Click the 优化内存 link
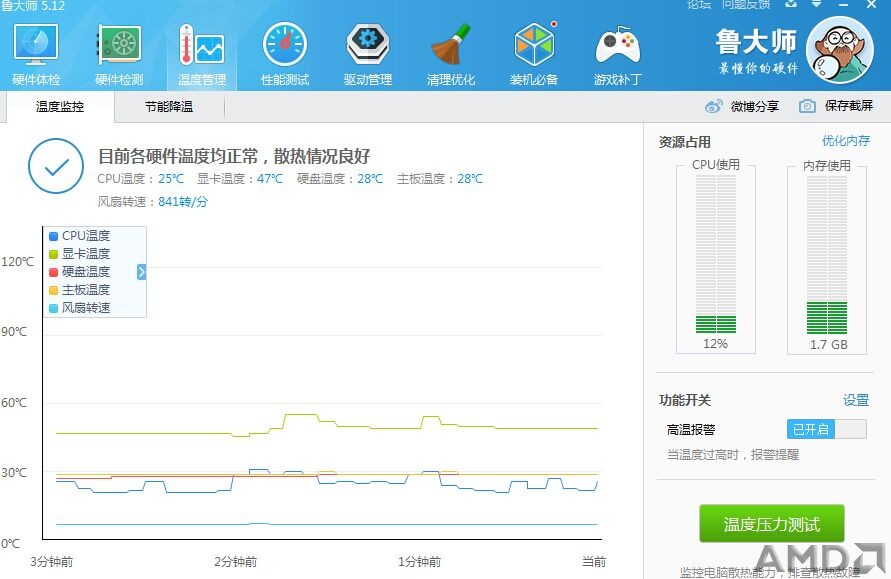Image resolution: width=891 pixels, height=579 pixels. tap(846, 141)
